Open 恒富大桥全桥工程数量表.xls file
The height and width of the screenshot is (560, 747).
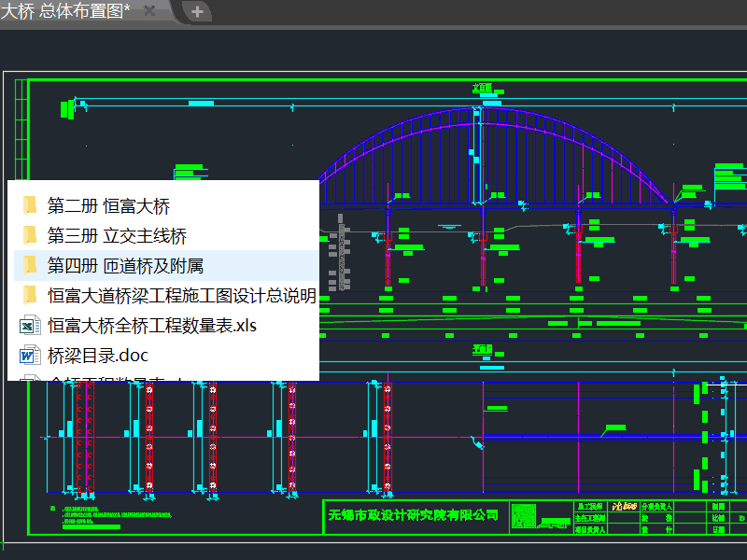coord(151,326)
